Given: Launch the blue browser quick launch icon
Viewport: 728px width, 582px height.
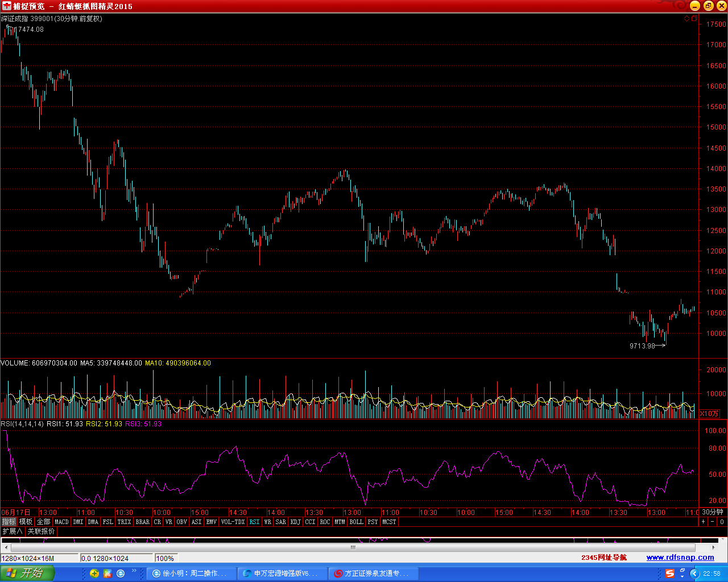Looking at the screenshot, I should coord(121,573).
